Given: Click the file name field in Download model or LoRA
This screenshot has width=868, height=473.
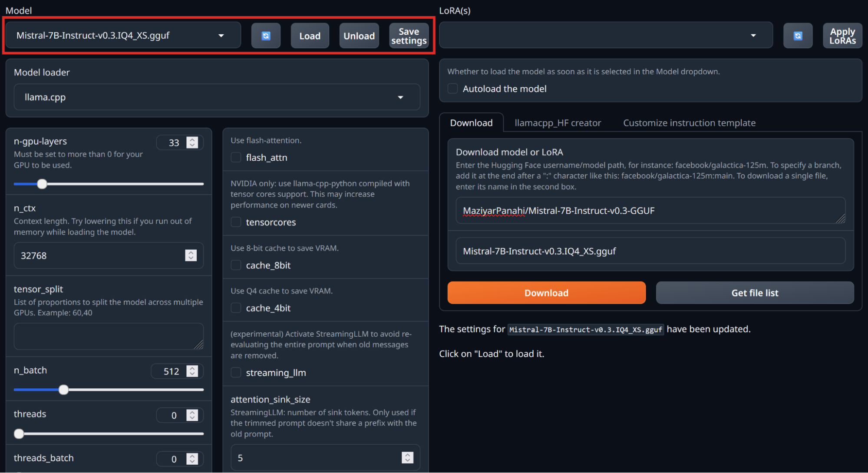Looking at the screenshot, I should (650, 251).
